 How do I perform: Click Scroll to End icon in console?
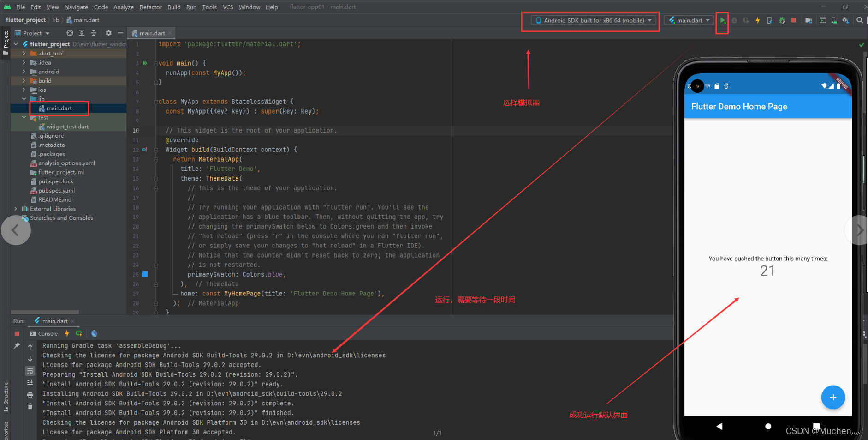[x=30, y=382]
